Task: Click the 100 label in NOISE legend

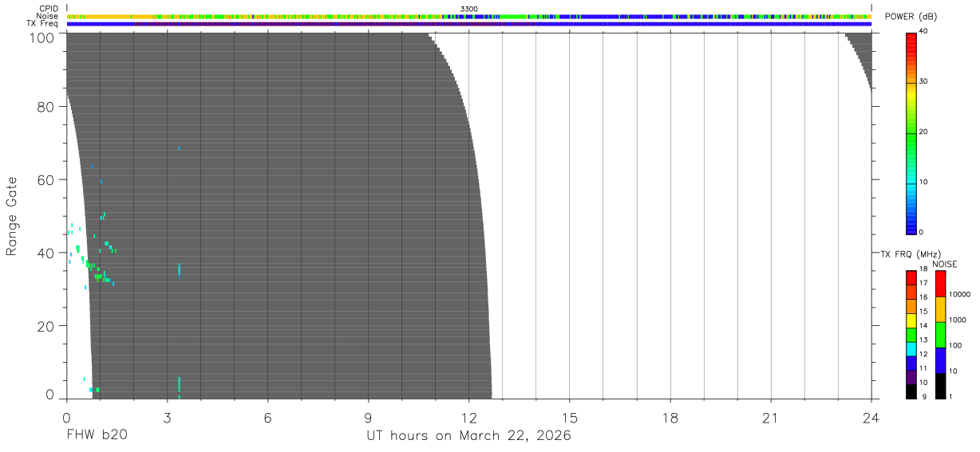Action: (x=955, y=345)
